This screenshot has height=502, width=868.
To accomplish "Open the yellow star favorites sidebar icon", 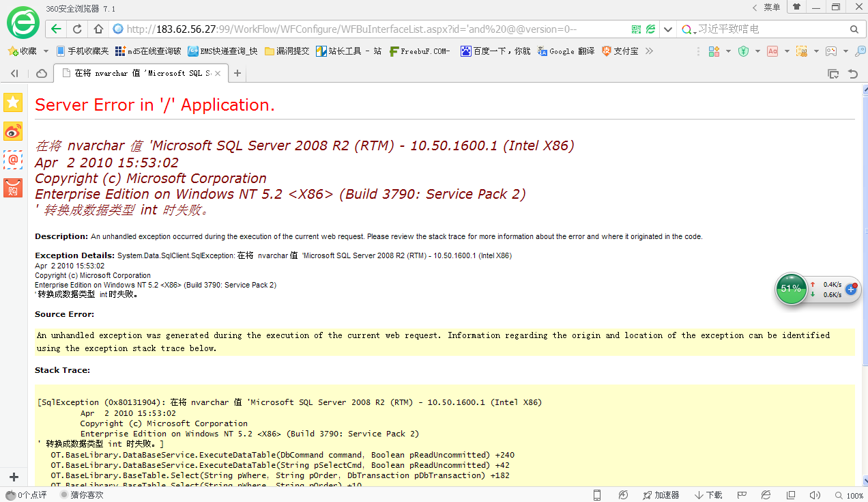I will [13, 102].
